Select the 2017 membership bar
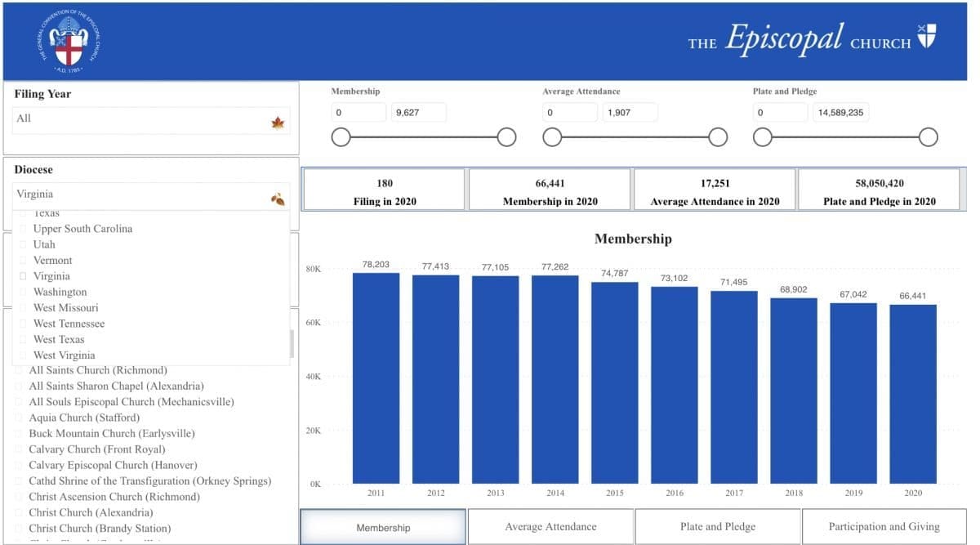This screenshot has height=545, width=980. pos(734,387)
